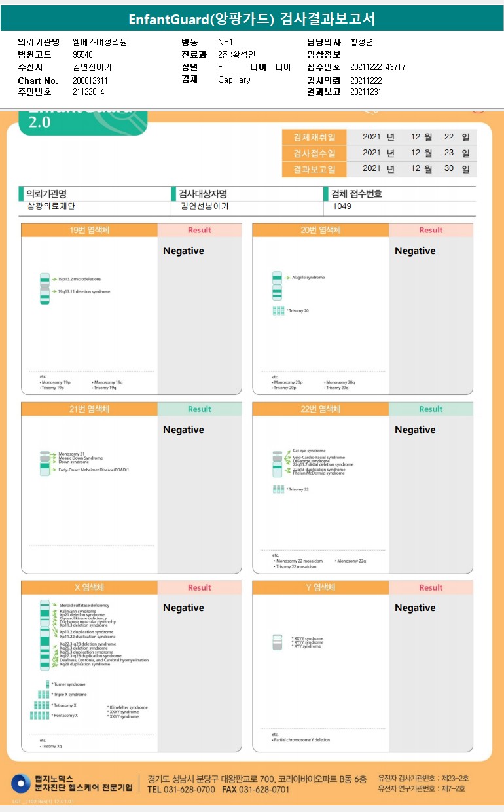Click the Pentasomy X chromosome icon
The image size is (504, 812).
(39, 715)
